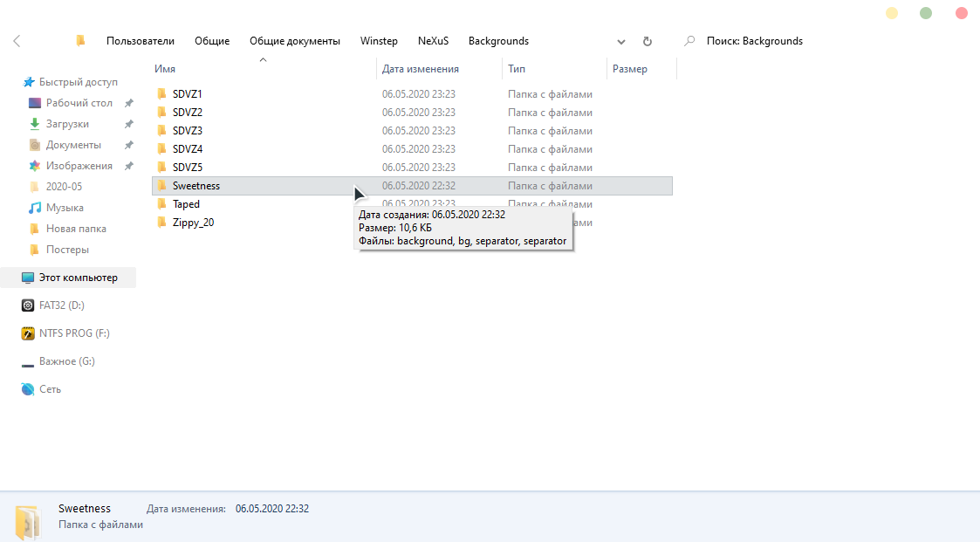Select the Загрузки download icon in sidebar
980x542 pixels.
tap(35, 124)
